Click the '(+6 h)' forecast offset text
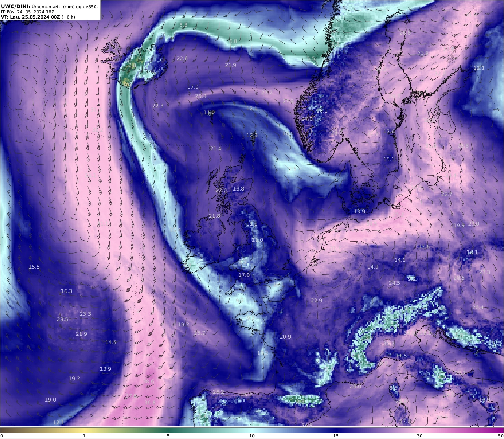Viewport: 504px width, 439px height. 68,17
